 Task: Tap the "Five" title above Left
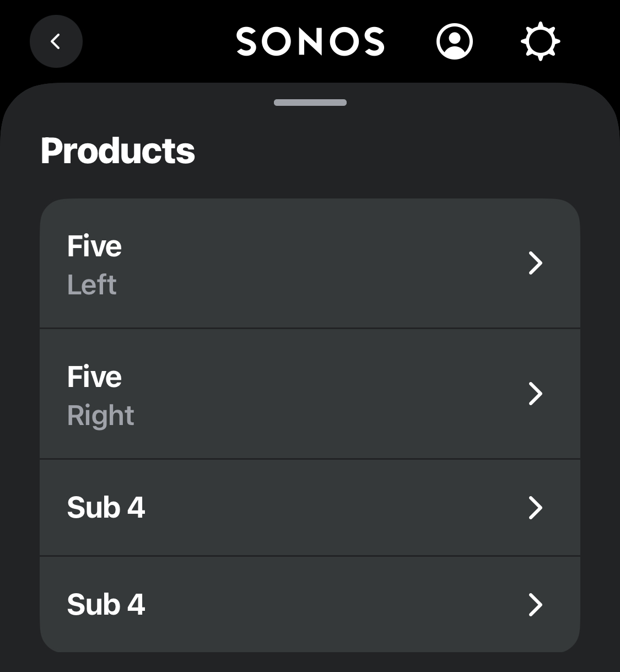(x=94, y=246)
